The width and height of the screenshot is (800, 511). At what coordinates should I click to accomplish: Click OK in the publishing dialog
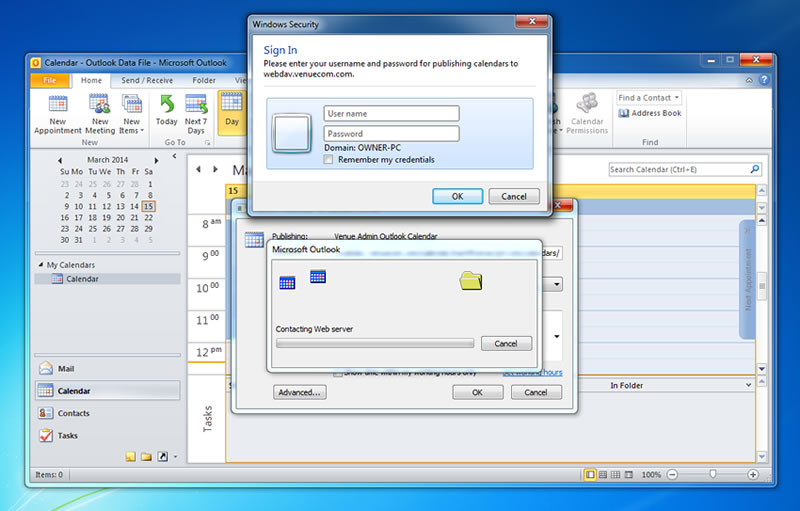(x=477, y=392)
